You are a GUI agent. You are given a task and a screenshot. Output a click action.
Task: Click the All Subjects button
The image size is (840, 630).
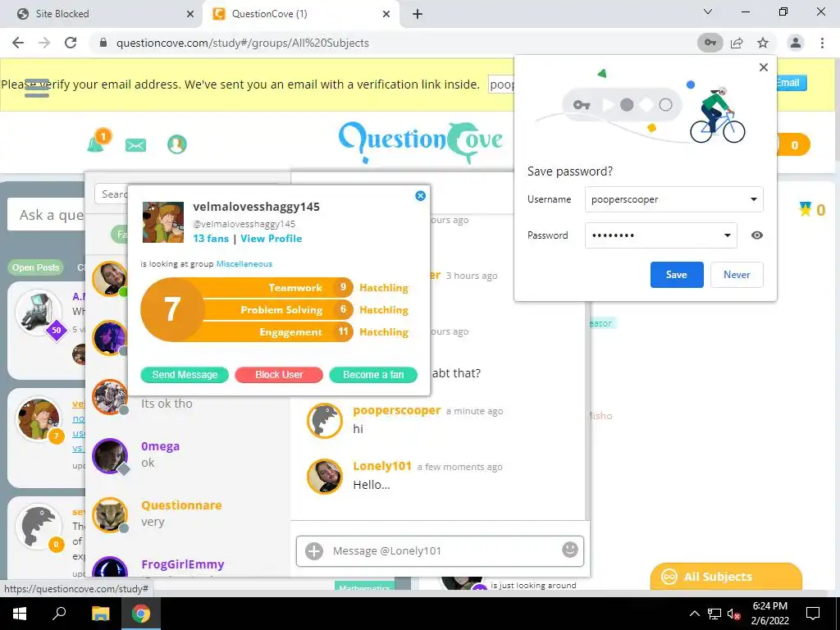coord(726,577)
